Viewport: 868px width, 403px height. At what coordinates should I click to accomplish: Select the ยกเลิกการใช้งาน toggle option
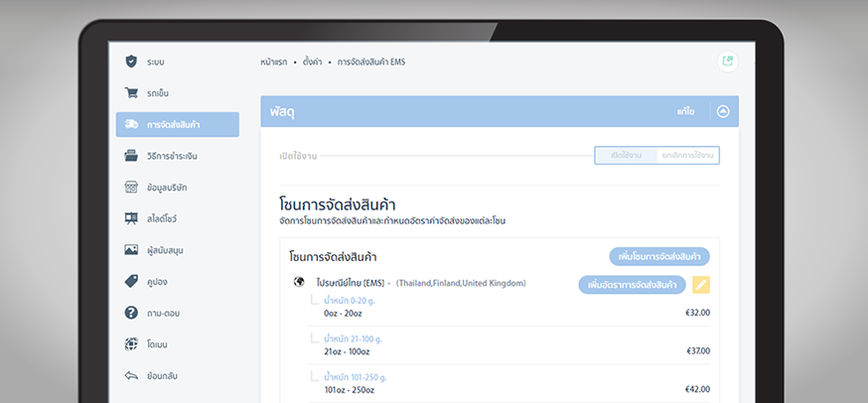pos(687,156)
